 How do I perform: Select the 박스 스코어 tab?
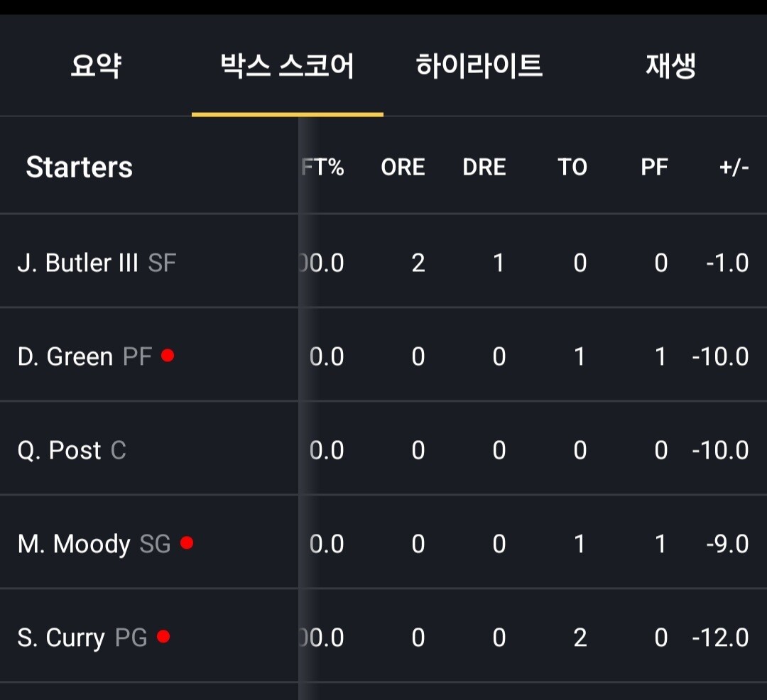tap(287, 67)
